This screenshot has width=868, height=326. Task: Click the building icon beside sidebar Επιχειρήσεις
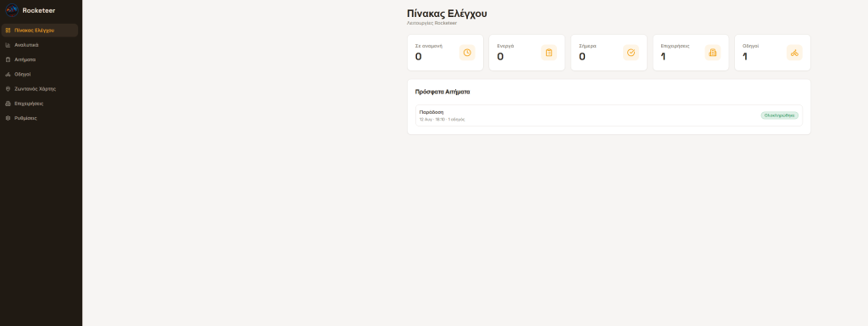[8, 104]
